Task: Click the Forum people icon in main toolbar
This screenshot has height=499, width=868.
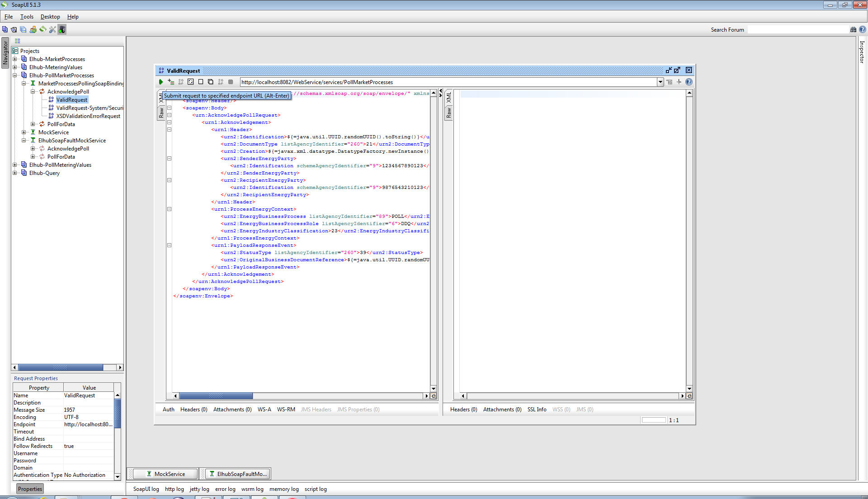Action: [33, 30]
